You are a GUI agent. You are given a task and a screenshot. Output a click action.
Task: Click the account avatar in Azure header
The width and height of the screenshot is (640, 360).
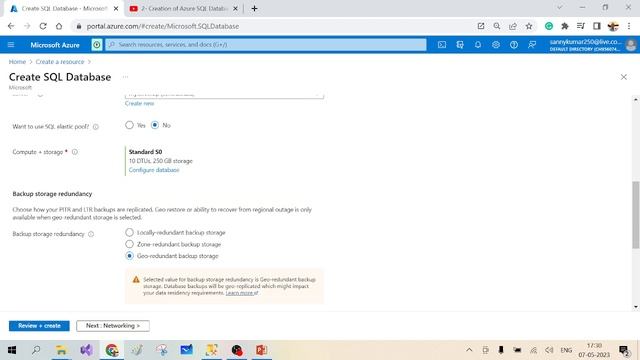coord(631,45)
